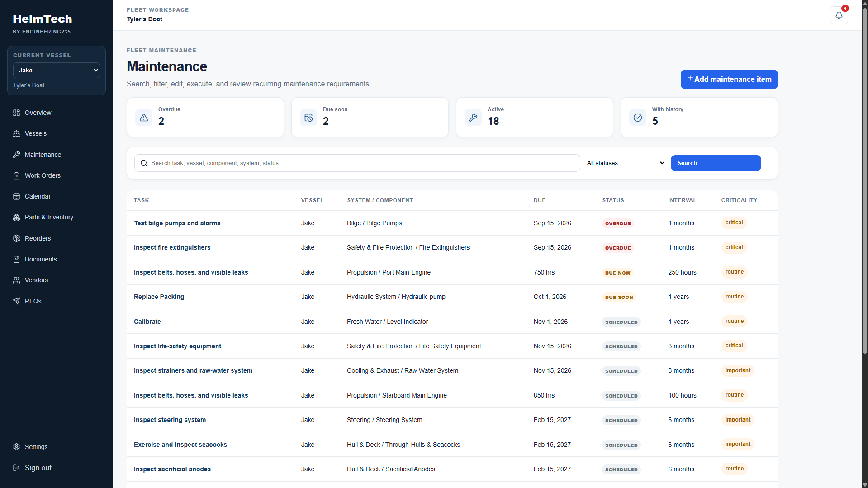Focus the search task input field
868x488 pixels.
[357, 163]
